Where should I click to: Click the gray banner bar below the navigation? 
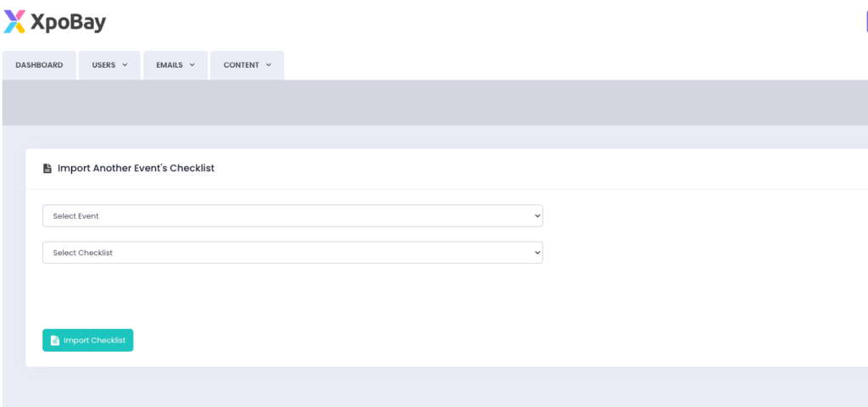click(434, 103)
